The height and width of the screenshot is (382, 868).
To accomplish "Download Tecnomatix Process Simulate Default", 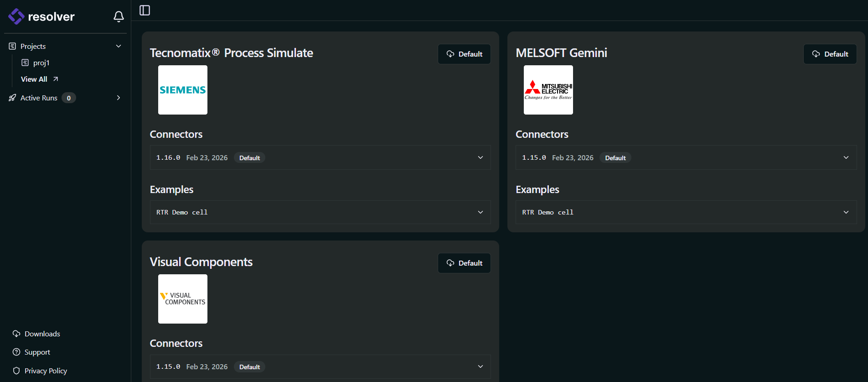I will (x=464, y=54).
